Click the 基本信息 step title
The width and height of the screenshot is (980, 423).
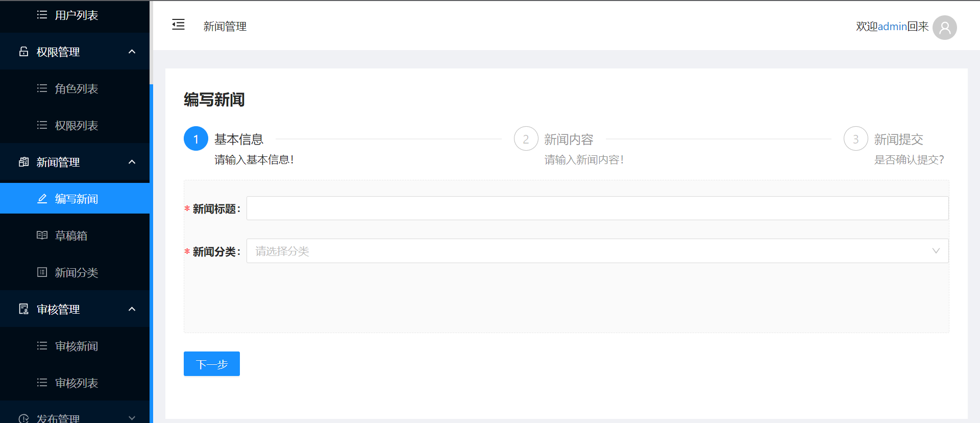click(239, 139)
